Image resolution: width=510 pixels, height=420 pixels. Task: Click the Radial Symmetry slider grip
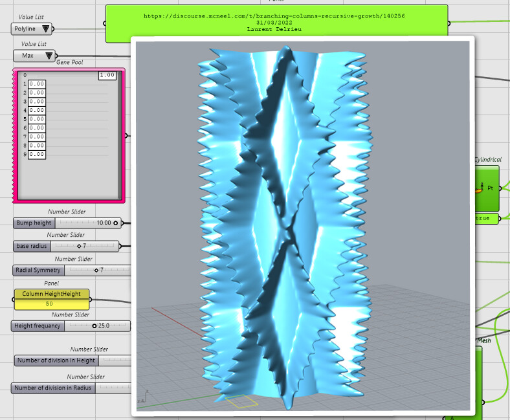[96, 270]
